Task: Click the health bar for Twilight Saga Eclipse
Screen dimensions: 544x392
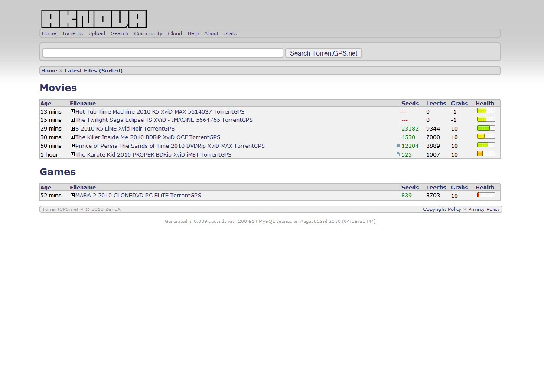Action: 486,119
